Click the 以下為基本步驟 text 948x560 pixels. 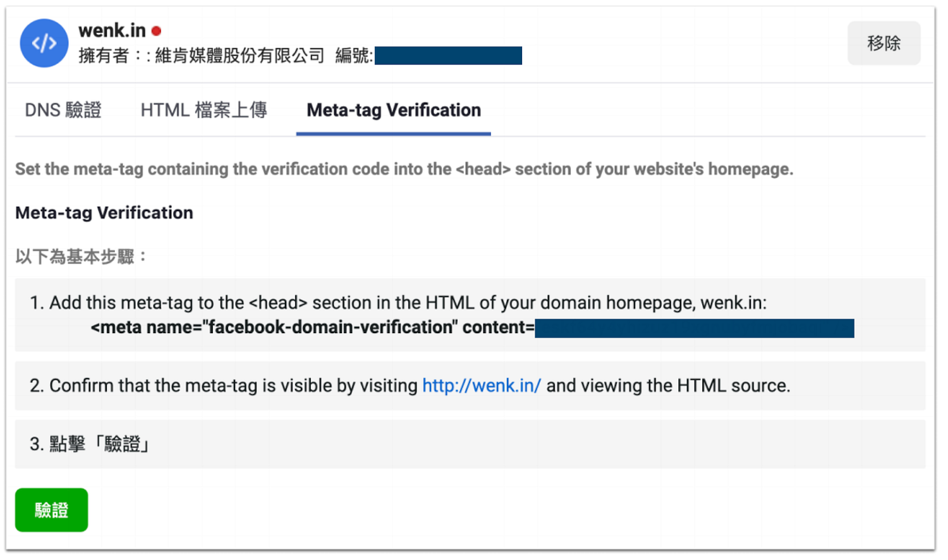point(81,257)
